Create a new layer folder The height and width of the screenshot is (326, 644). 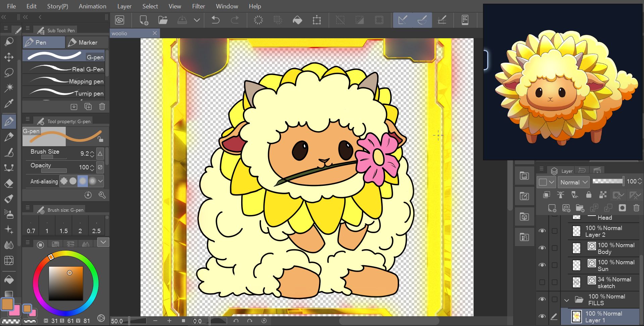pyautogui.click(x=580, y=208)
